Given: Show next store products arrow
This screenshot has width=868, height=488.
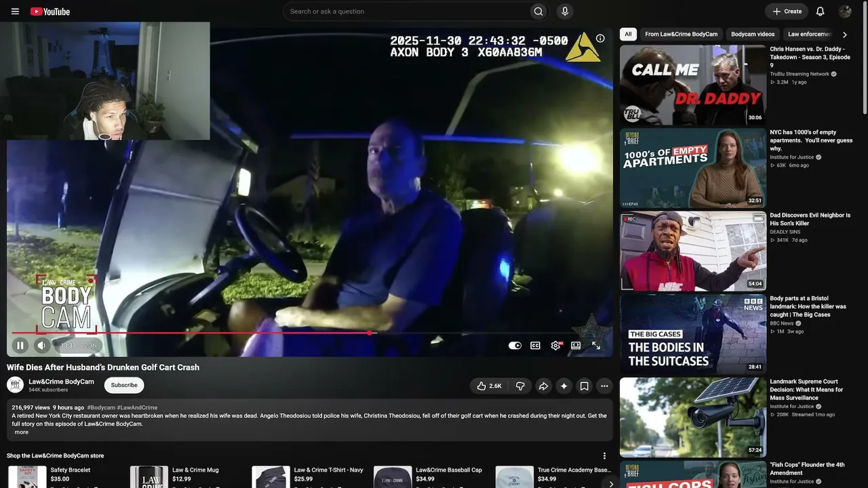Looking at the screenshot, I should click(610, 484).
